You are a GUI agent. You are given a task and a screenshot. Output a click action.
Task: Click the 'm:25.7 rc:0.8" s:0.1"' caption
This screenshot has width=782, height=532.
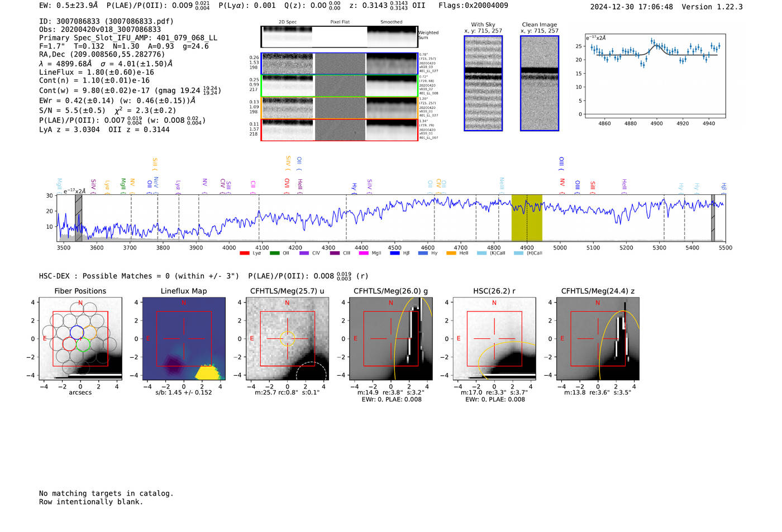(x=287, y=392)
